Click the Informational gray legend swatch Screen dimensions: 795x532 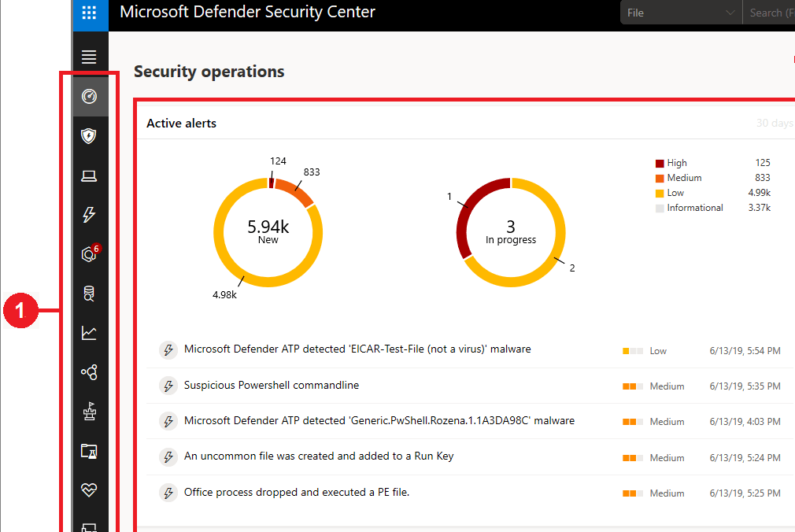660,208
